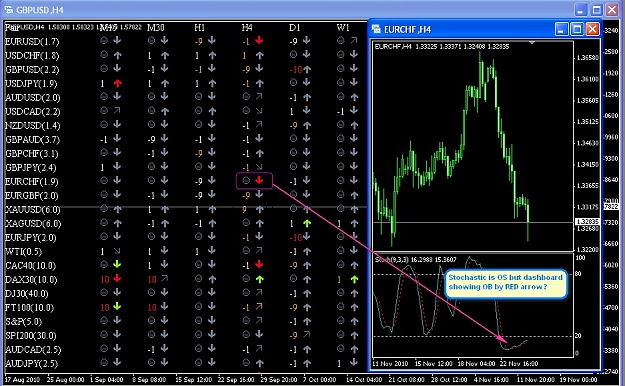Click the diagonal arrow in DAX30 M30 cell

(x=164, y=278)
